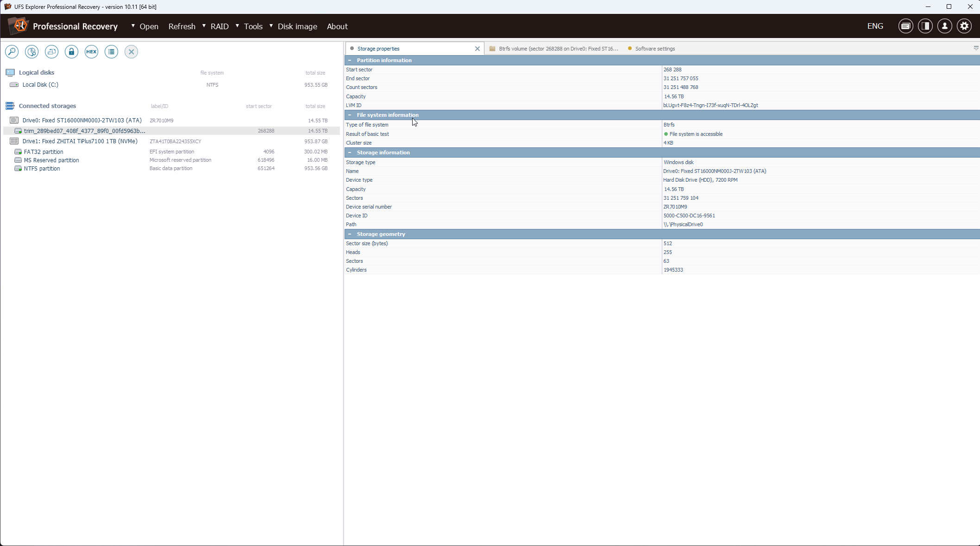The width and height of the screenshot is (980, 546).
Task: Select the NTFS partition on Drive1
Action: tap(42, 169)
